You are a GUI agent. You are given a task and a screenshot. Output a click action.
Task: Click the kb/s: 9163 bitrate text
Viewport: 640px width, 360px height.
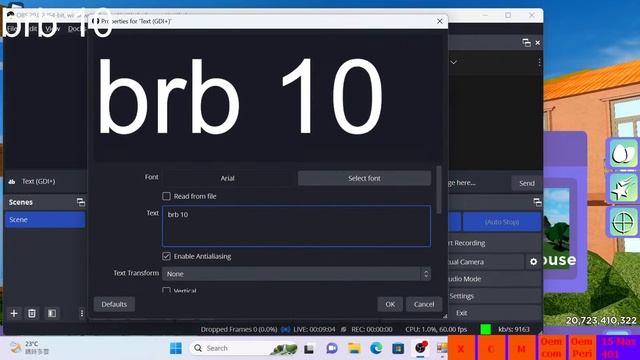point(513,329)
